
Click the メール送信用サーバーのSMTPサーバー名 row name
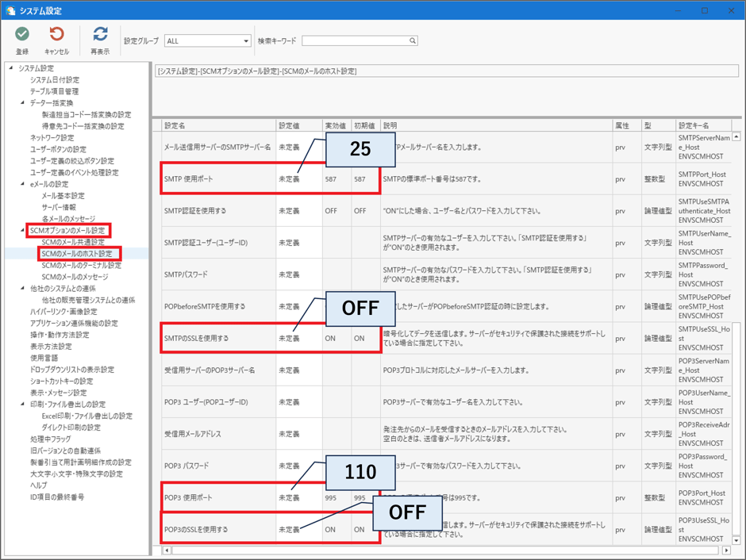217,148
